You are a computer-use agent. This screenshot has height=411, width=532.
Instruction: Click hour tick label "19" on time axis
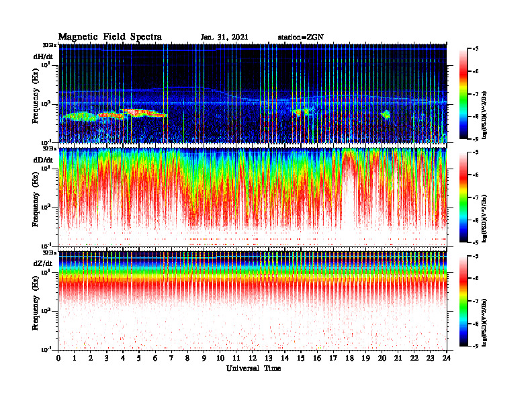click(365, 359)
